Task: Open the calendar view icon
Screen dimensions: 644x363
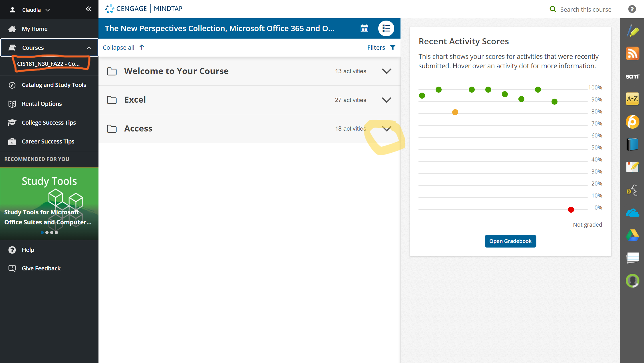Action: tap(365, 28)
